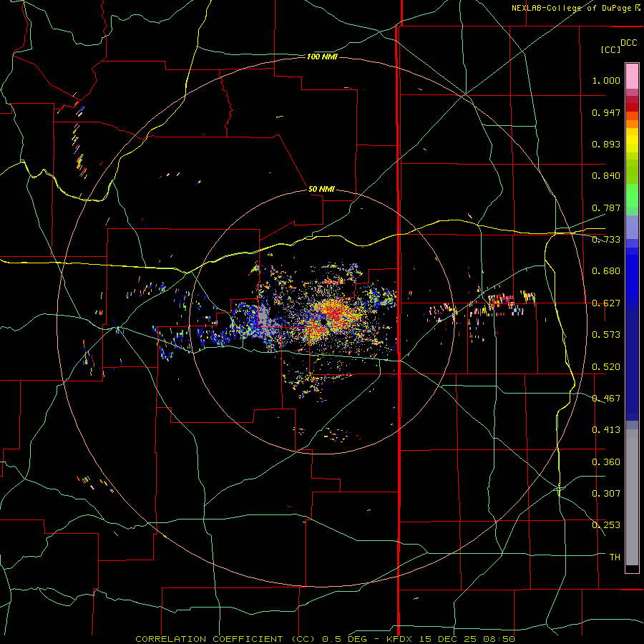Click the 100 NMI range ring label
The width and height of the screenshot is (644, 644).
click(x=322, y=57)
